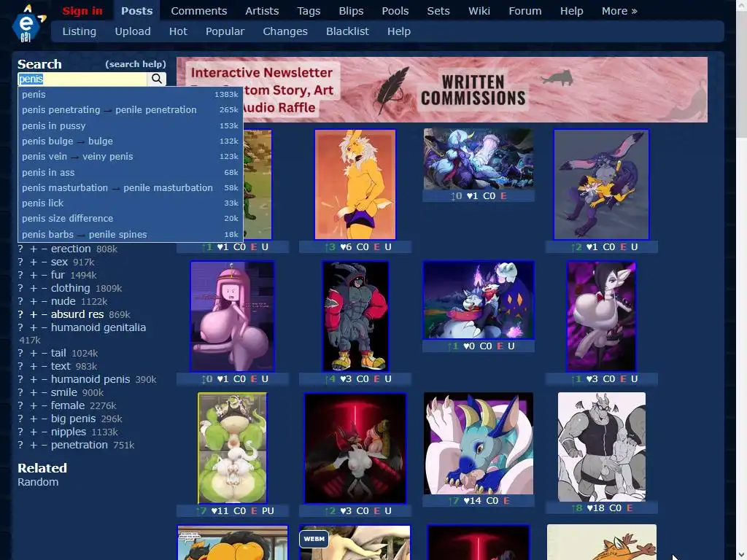Go to the Upload page
Screen dimensions: 747x560
(133, 31)
